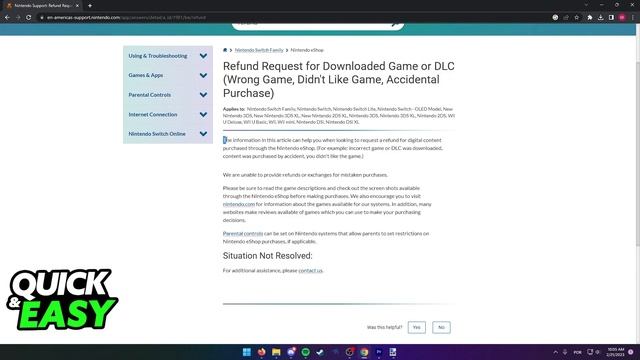Click the POR keyboard language indicator

578,352
